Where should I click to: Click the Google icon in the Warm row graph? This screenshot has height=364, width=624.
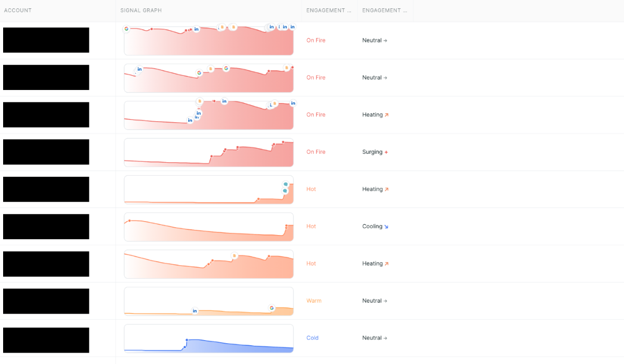pyautogui.click(x=271, y=308)
